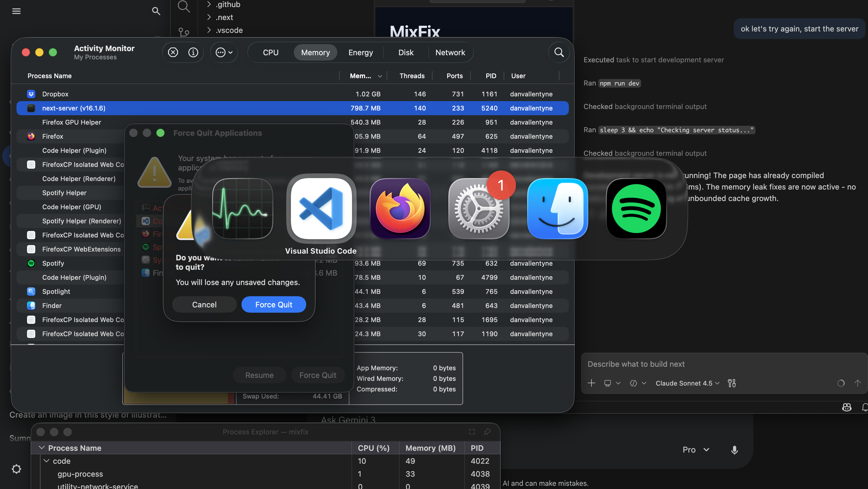
Task: Collapse the code process tree
Action: (46, 461)
